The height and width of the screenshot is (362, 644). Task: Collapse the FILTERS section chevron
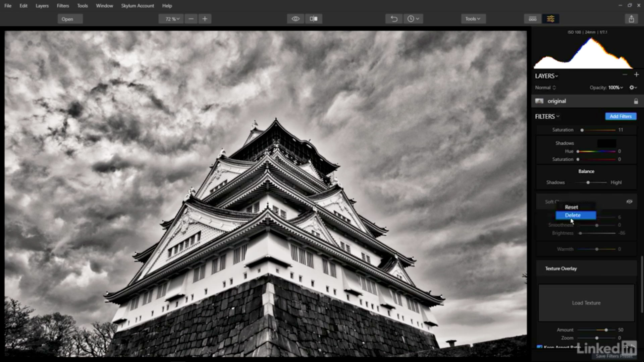click(x=558, y=116)
